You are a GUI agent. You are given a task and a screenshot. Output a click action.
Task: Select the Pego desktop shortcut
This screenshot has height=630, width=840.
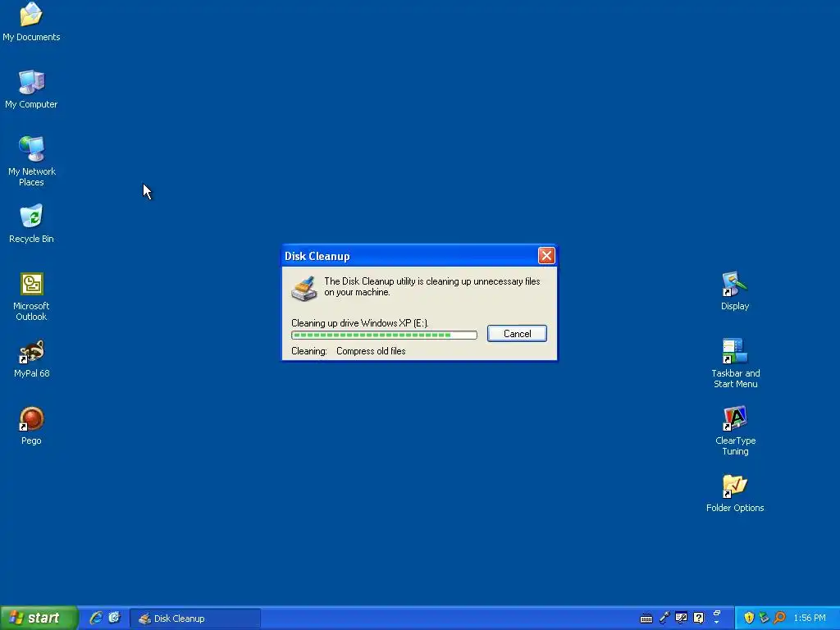click(31, 426)
